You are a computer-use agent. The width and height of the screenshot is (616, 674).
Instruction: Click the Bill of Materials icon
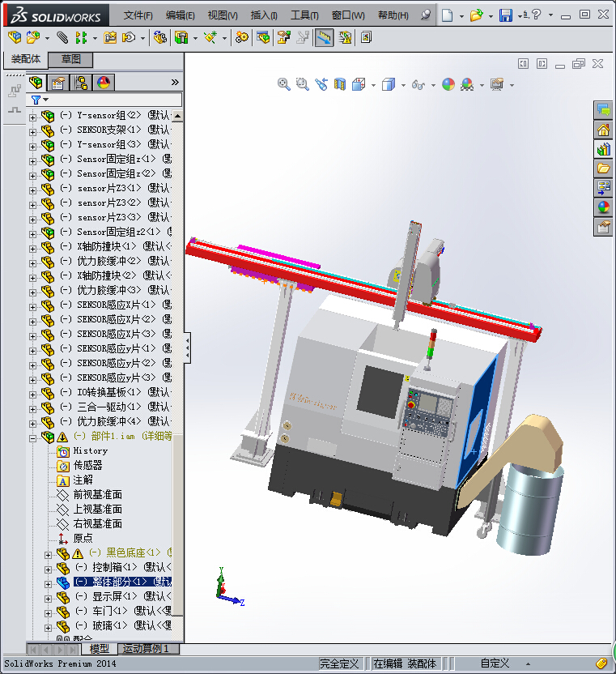pos(263,38)
